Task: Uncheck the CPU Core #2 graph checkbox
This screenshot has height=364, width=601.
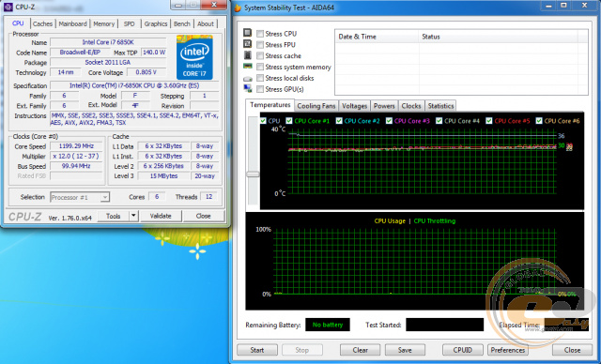Action: coord(339,121)
